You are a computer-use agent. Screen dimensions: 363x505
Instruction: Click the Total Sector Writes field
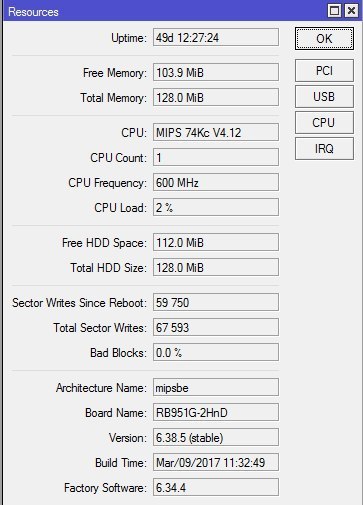point(216,327)
